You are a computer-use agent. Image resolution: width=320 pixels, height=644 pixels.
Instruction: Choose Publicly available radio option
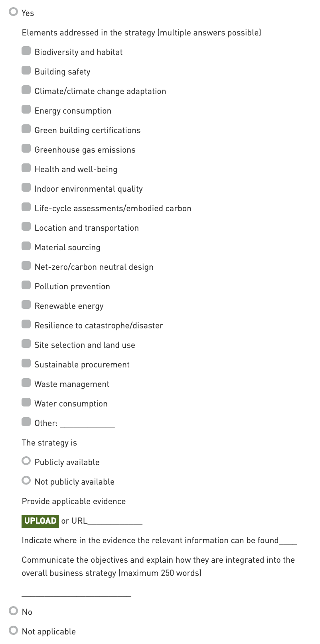pos(26,461)
